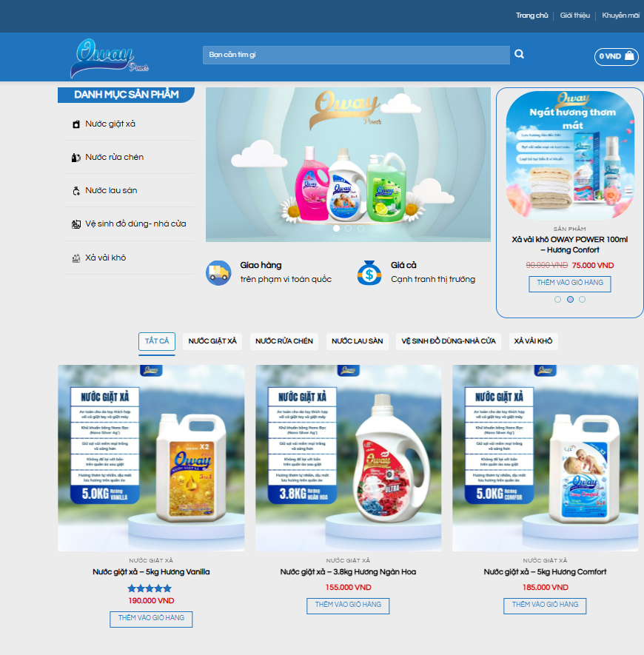This screenshot has width=644, height=655.
Task: Click the SẢN PHẨM label above Xả vải khô
Action: click(570, 229)
